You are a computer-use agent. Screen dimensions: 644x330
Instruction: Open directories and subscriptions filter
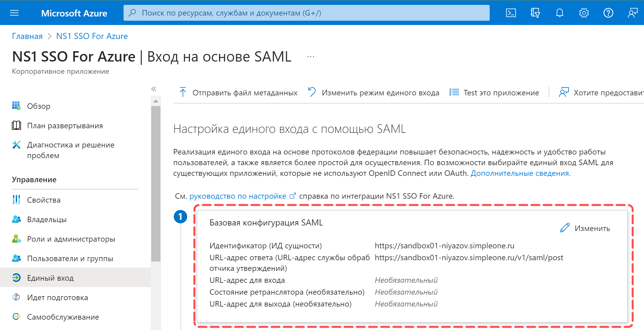coord(535,13)
